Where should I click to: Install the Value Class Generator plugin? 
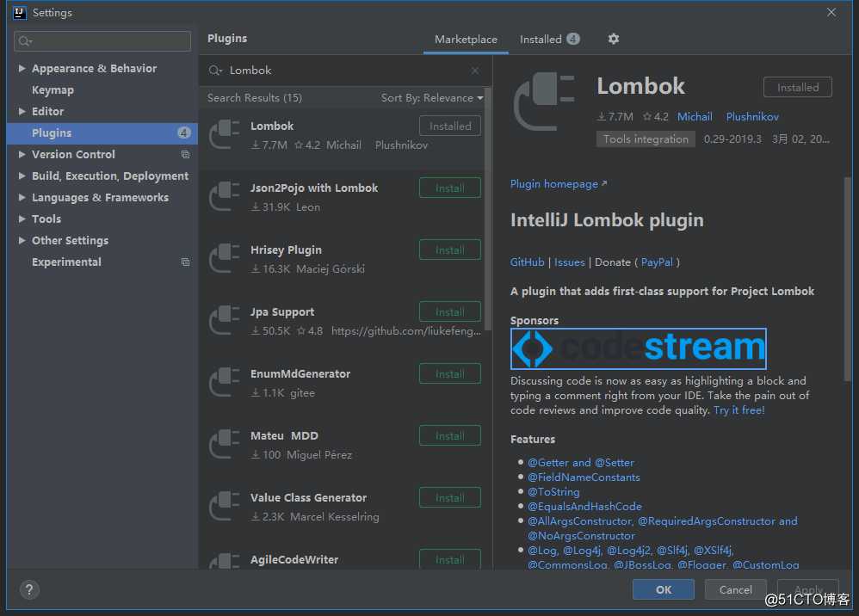pos(450,498)
